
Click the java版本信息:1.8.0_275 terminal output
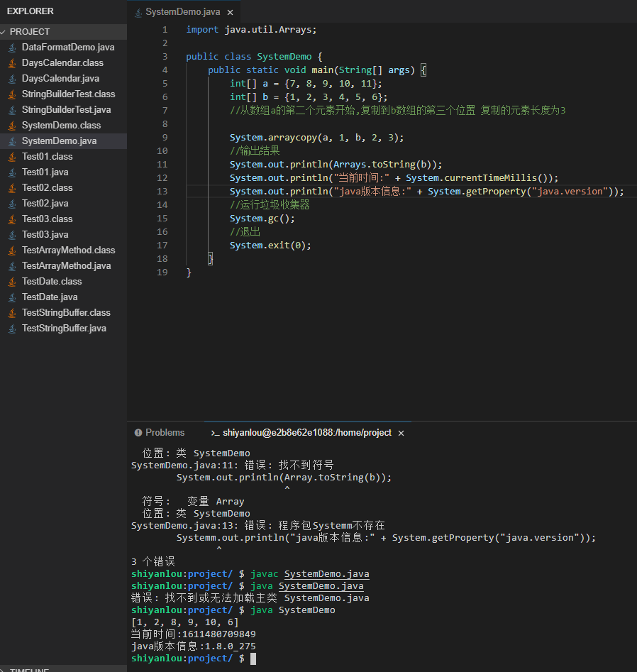pos(193,646)
